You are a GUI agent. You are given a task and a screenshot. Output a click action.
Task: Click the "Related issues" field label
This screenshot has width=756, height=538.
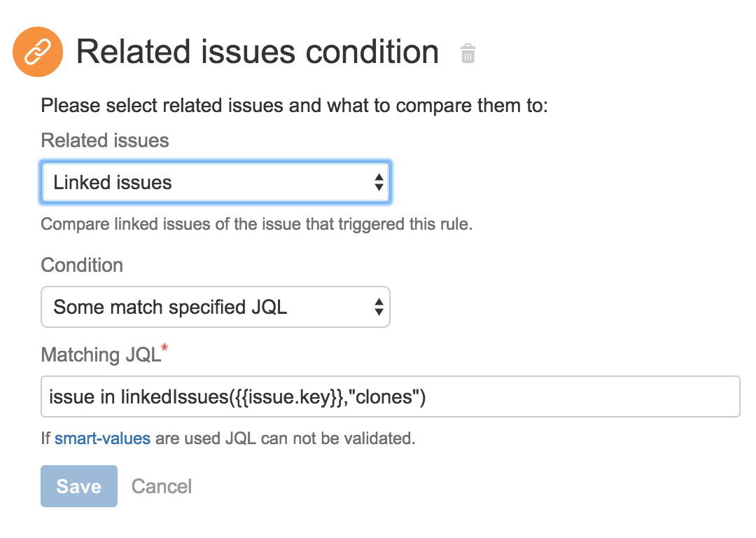click(105, 141)
